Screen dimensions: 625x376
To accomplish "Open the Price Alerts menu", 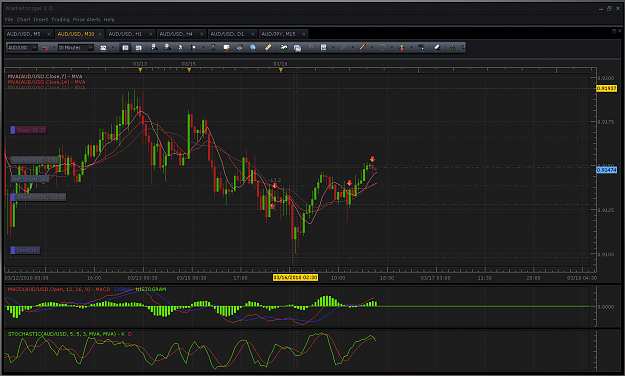I will click(x=86, y=20).
